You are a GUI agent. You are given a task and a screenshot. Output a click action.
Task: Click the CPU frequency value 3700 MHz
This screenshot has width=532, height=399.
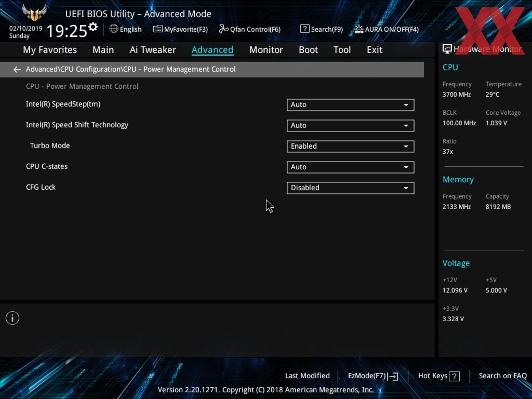[x=457, y=94]
